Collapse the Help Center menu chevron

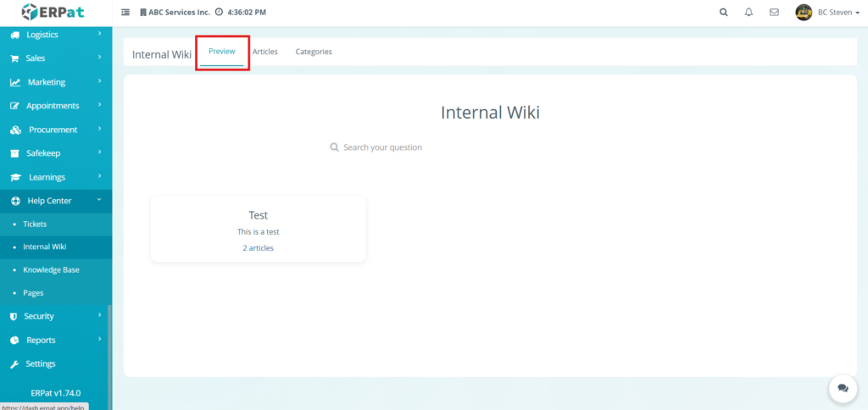pos(99,200)
